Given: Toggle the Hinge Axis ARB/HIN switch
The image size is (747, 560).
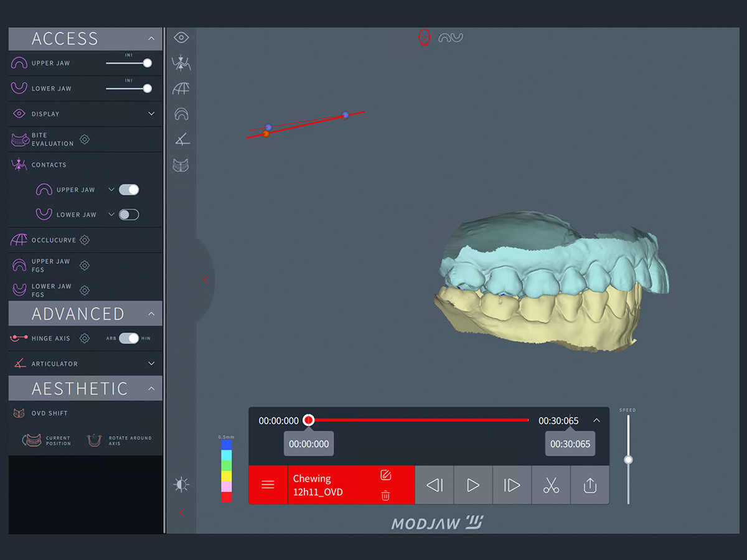Looking at the screenshot, I should coord(129,338).
